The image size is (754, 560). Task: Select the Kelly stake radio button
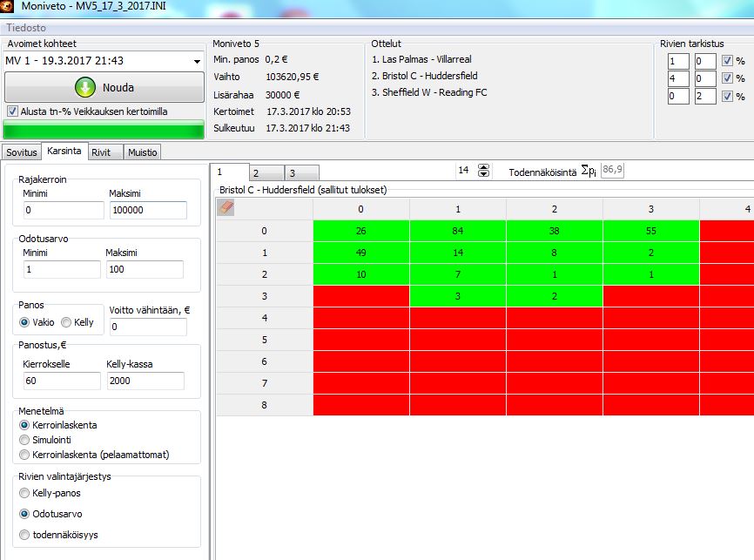click(66, 322)
